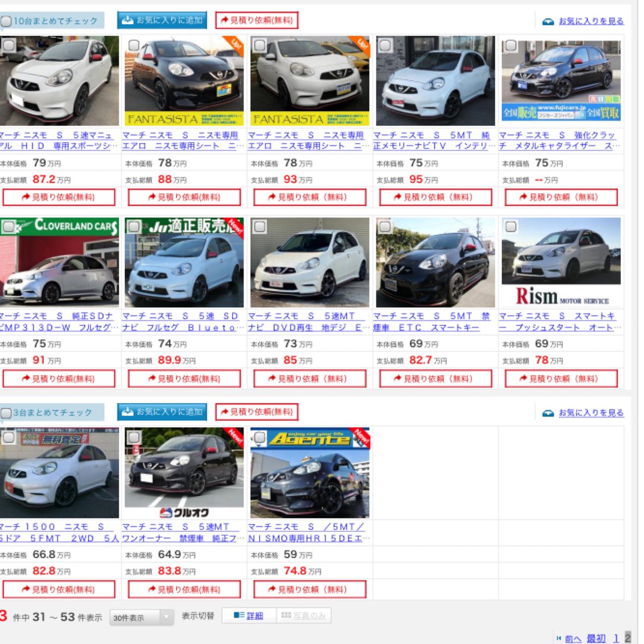
Task: Open listing title 5MT 純正メモリーナビTV
Action: tap(434, 141)
